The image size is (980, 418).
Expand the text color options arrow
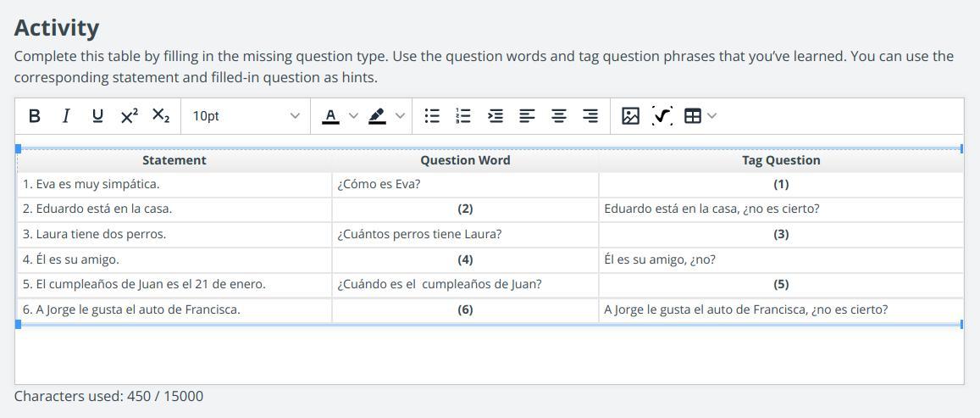tap(353, 116)
